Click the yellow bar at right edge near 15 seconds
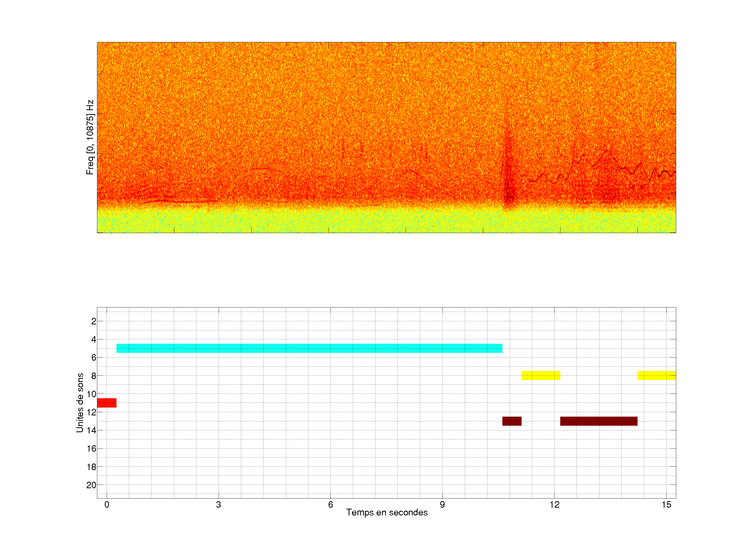Viewport: 747px width, 560px height. [x=656, y=375]
